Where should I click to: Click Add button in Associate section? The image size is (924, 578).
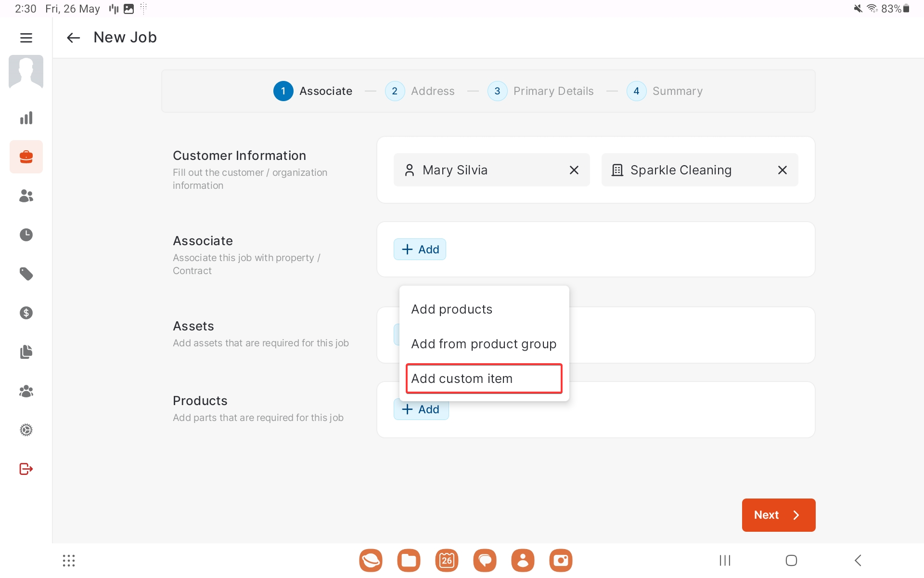click(x=420, y=250)
